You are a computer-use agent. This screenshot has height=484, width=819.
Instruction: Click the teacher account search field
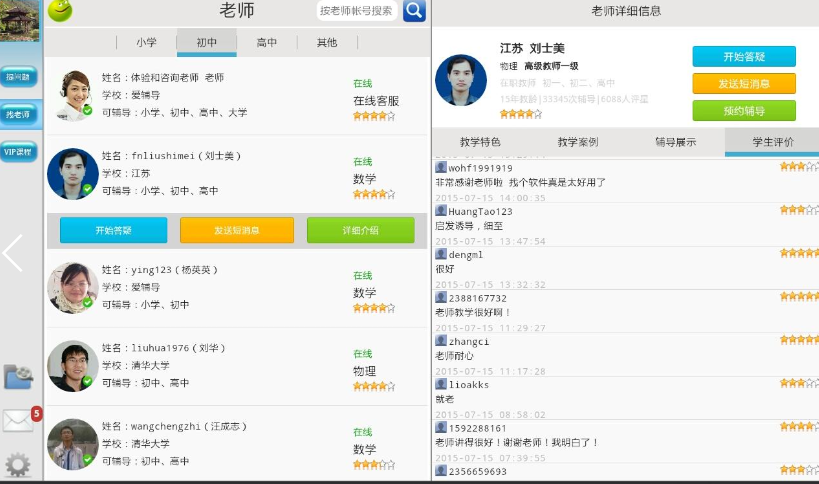[357, 10]
